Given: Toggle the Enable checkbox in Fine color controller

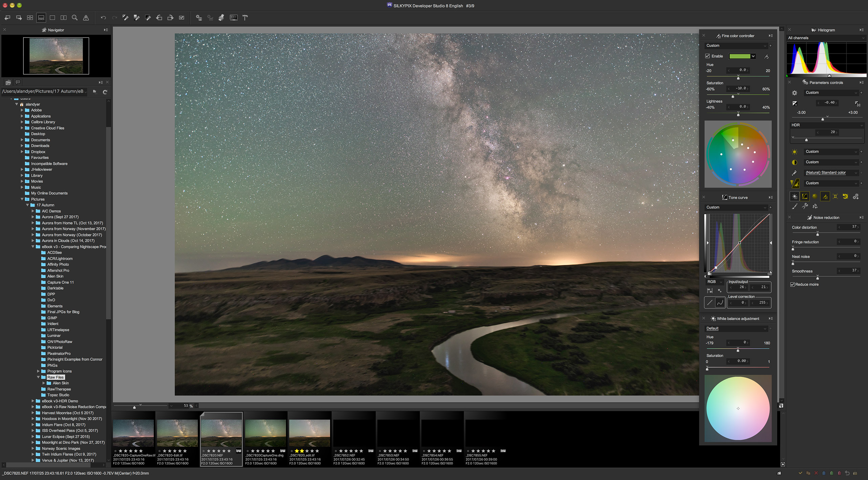Looking at the screenshot, I should pos(708,56).
